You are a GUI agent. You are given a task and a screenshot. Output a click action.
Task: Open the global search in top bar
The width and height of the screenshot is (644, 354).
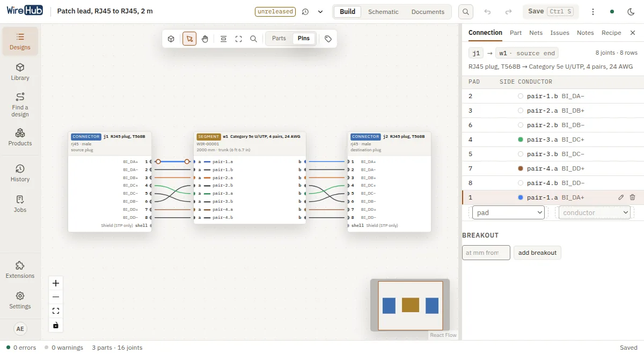pos(466,12)
